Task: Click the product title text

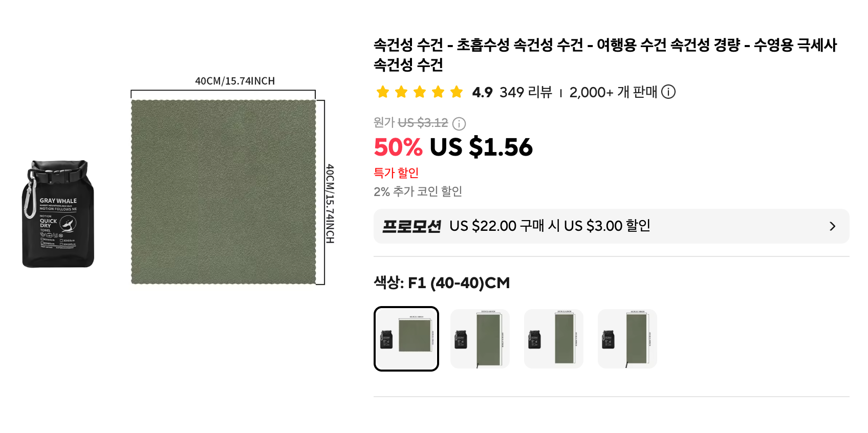Action: coord(605,55)
